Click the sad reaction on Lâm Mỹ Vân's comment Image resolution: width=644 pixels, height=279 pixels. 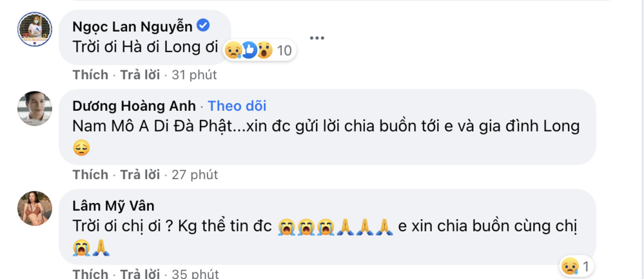(x=569, y=265)
